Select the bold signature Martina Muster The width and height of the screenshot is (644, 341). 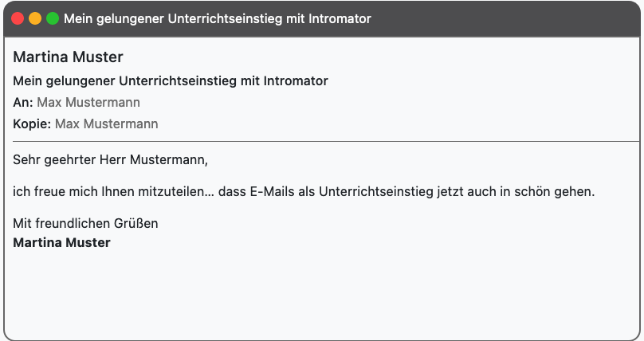point(61,242)
